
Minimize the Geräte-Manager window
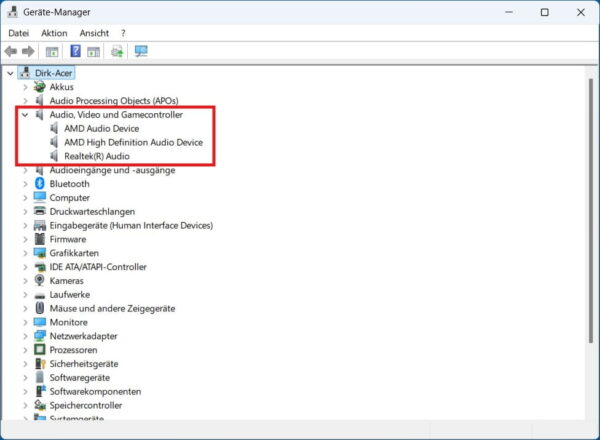tap(509, 12)
